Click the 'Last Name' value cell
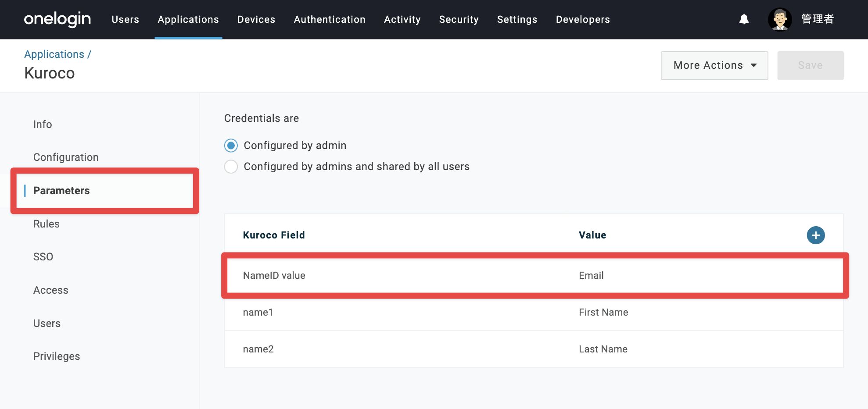Image resolution: width=868 pixels, height=409 pixels. point(603,349)
